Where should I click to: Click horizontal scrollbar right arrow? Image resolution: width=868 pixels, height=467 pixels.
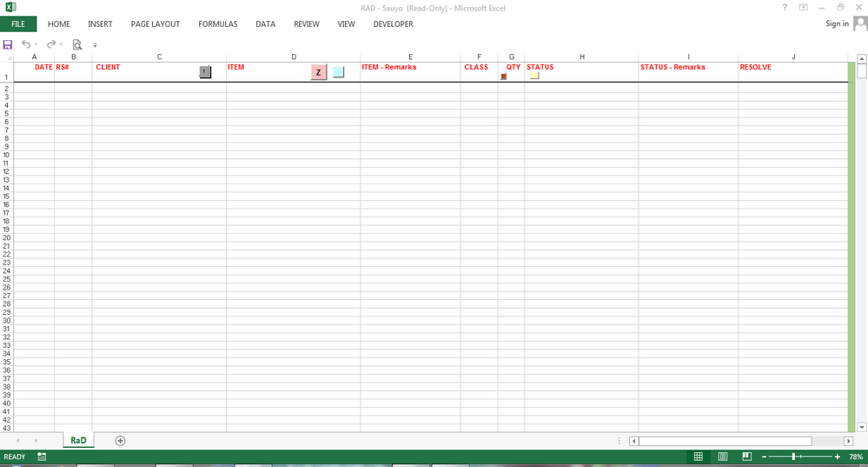(848, 441)
